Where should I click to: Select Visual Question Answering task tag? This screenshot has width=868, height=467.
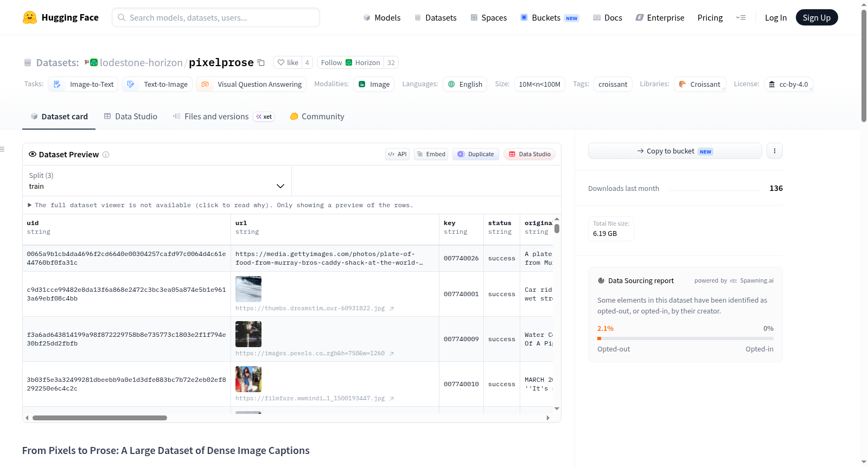[251, 84]
